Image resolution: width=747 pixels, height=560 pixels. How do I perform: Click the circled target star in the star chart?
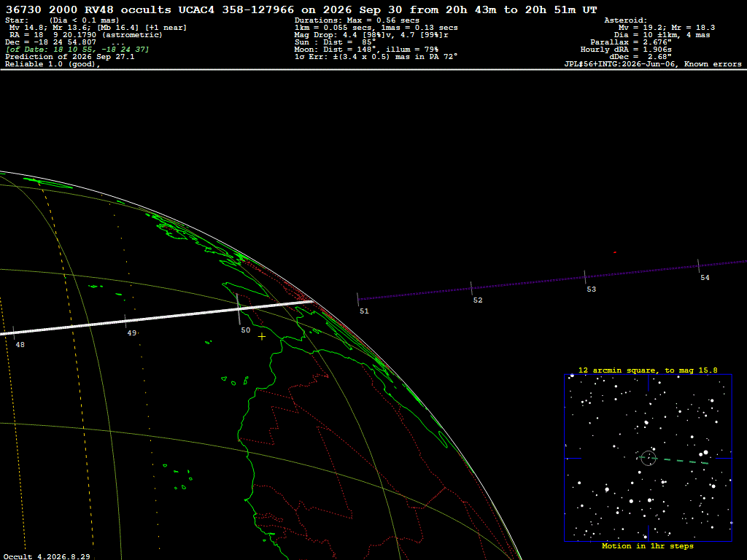[648, 458]
